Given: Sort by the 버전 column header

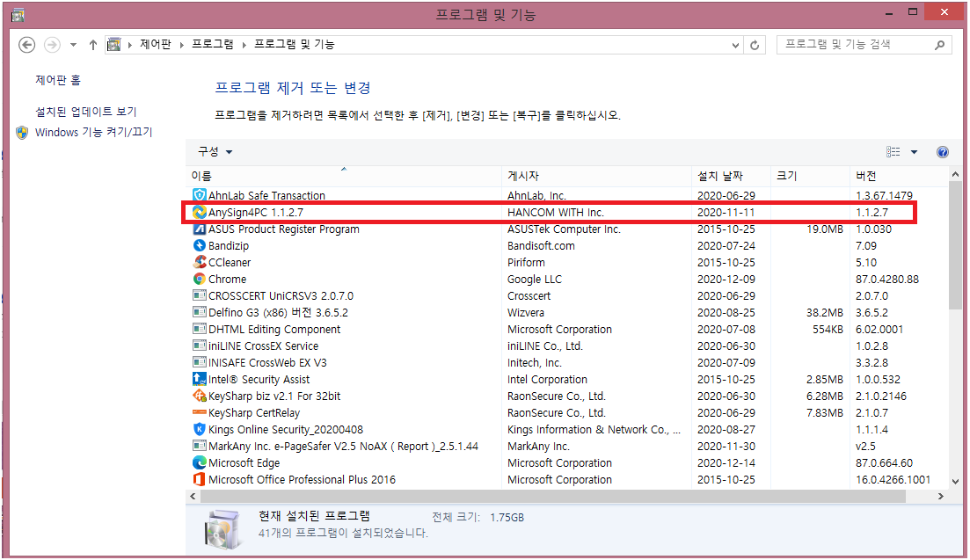Looking at the screenshot, I should [x=899, y=176].
